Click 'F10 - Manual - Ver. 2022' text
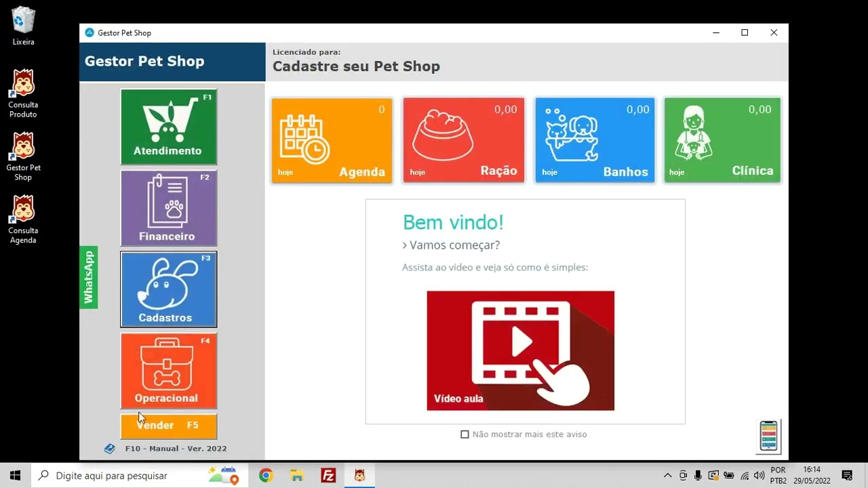 tap(176, 449)
